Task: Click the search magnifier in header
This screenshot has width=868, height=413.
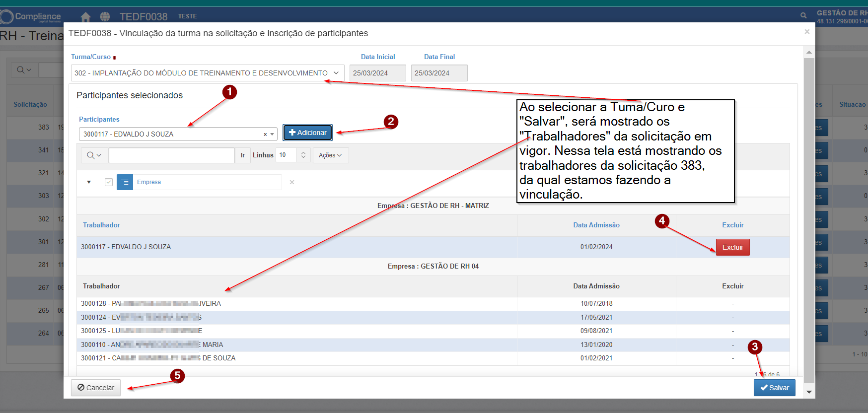Action: coord(803,16)
